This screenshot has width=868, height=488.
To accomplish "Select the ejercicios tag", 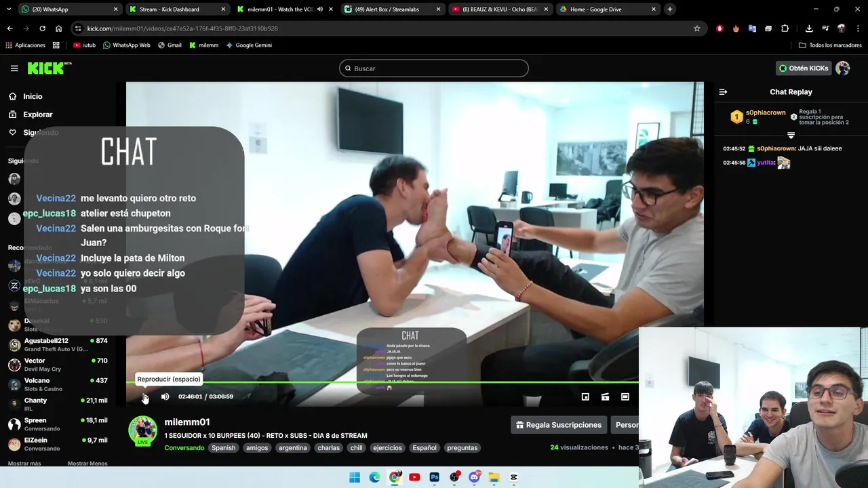I will coord(388,448).
